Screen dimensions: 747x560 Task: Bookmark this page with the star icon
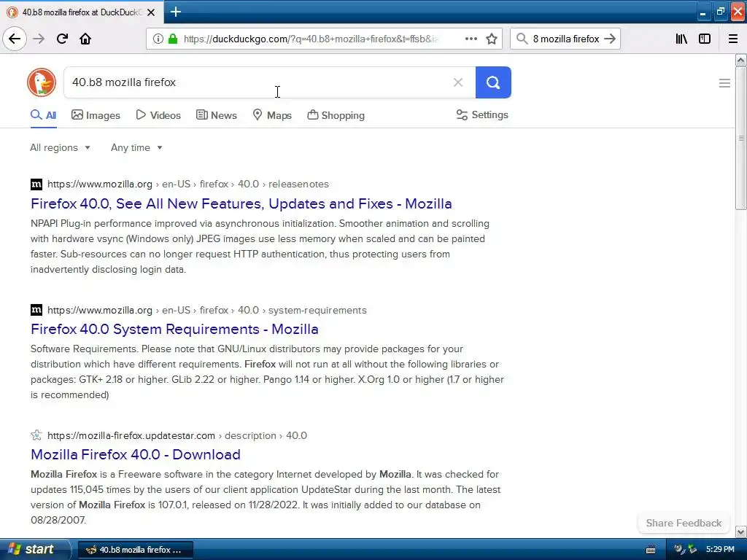tap(492, 39)
